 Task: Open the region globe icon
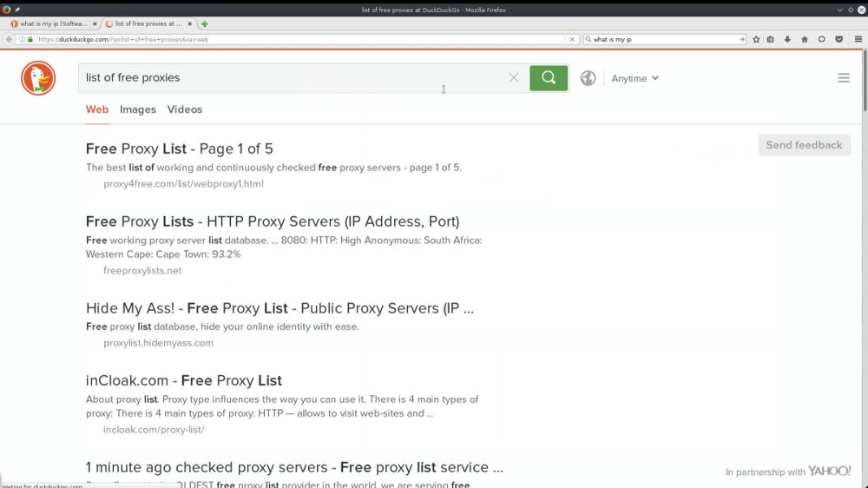coord(588,78)
